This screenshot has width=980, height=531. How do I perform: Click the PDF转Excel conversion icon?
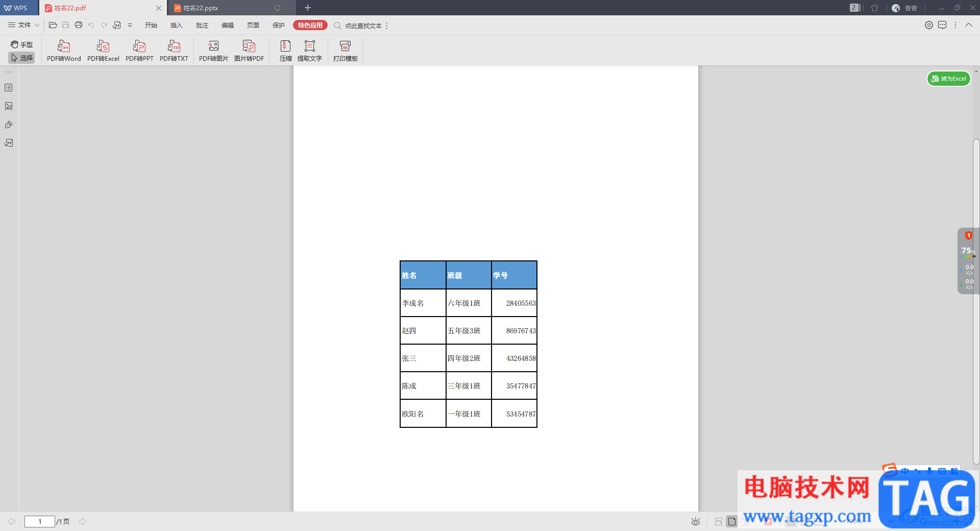click(x=103, y=51)
